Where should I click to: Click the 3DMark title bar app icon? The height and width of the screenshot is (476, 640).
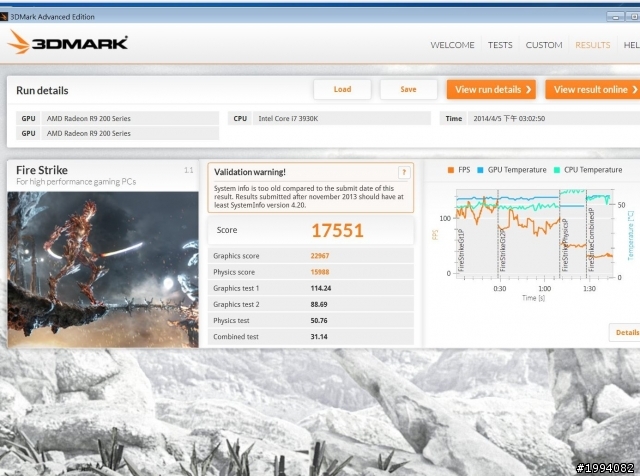[x=4, y=17]
